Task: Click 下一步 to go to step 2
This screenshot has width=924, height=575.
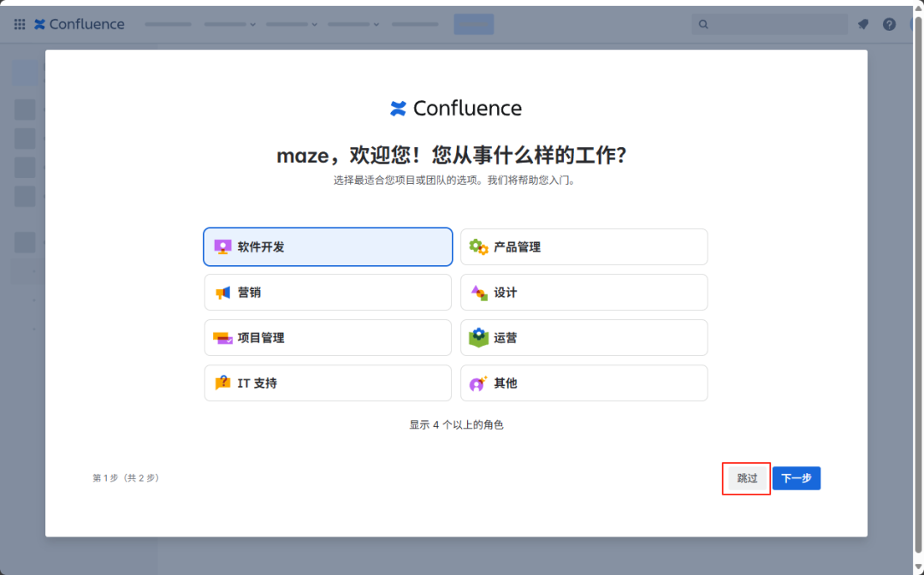Action: click(x=796, y=478)
